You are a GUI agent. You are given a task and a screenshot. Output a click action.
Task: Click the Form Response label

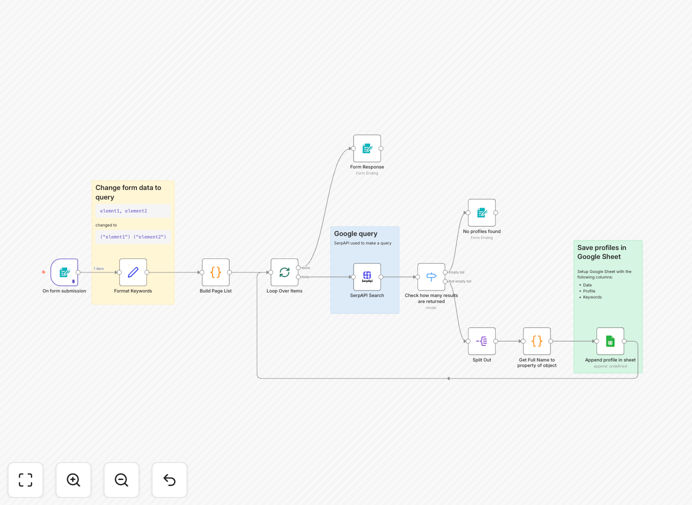coord(367,167)
